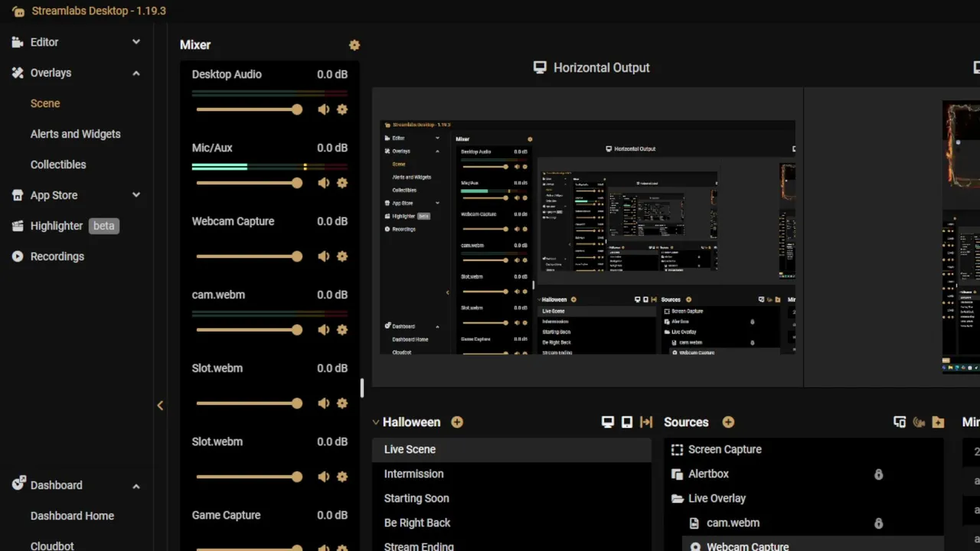Add a new scene with plus icon
The image size is (980, 551).
457,422
